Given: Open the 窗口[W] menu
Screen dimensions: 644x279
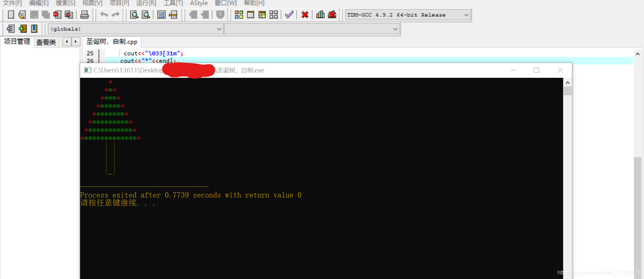Looking at the screenshot, I should [x=226, y=3].
